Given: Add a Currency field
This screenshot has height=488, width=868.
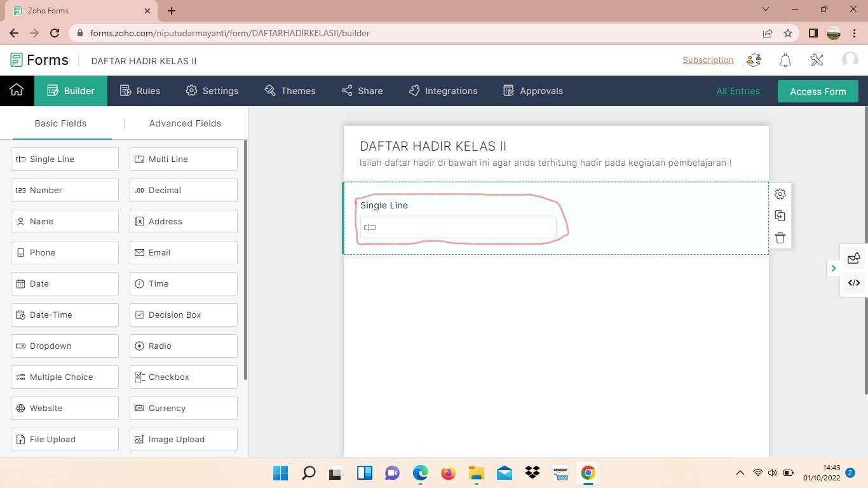Looking at the screenshot, I should coord(184,409).
